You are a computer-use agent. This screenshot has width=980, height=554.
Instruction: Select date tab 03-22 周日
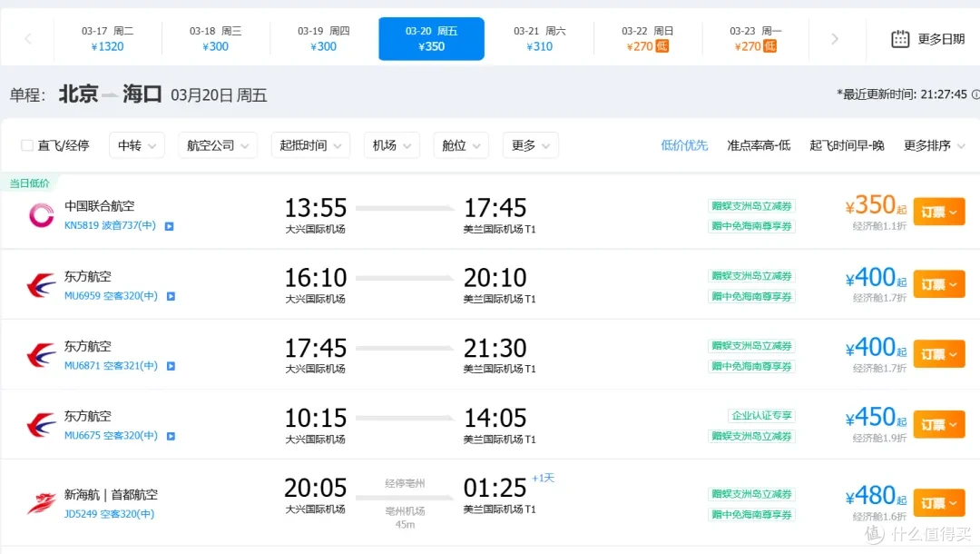[648, 39]
